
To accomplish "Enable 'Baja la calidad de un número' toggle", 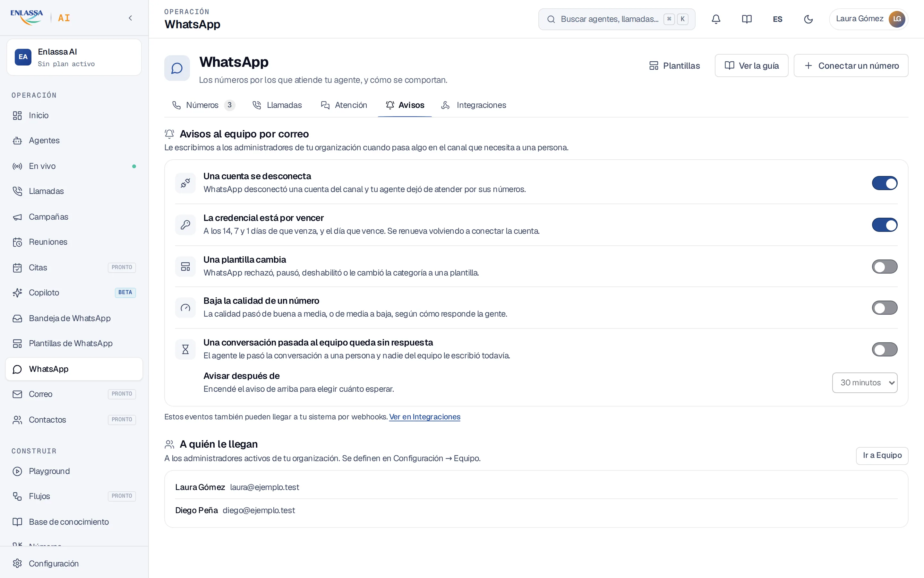I will 884,308.
